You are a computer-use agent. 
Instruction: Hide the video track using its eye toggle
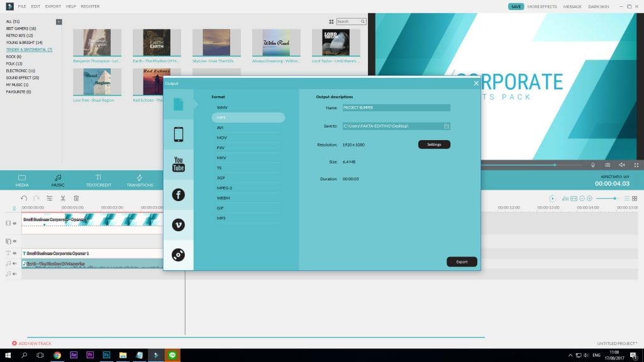tap(16, 223)
